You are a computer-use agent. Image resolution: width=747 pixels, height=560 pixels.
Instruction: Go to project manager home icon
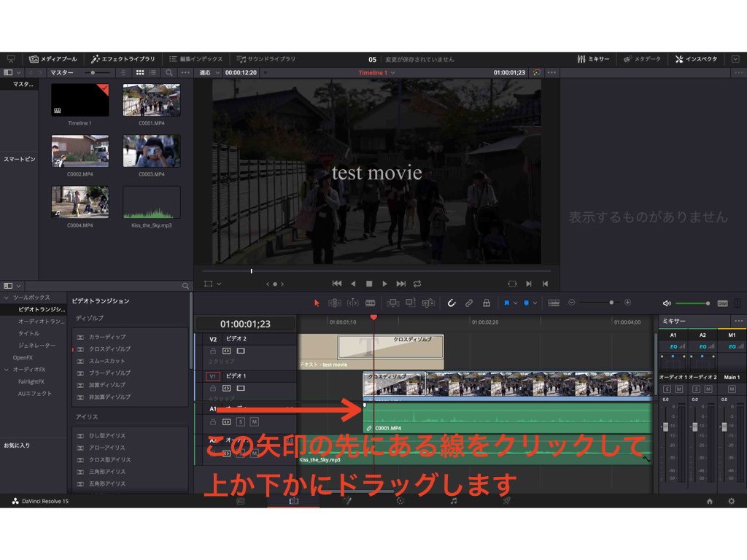point(709,501)
